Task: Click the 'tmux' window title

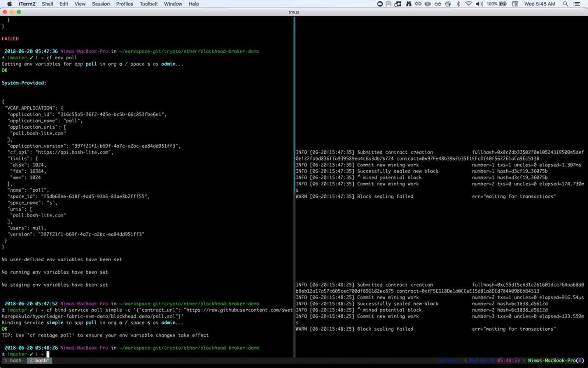Action: pyautogui.click(x=294, y=12)
